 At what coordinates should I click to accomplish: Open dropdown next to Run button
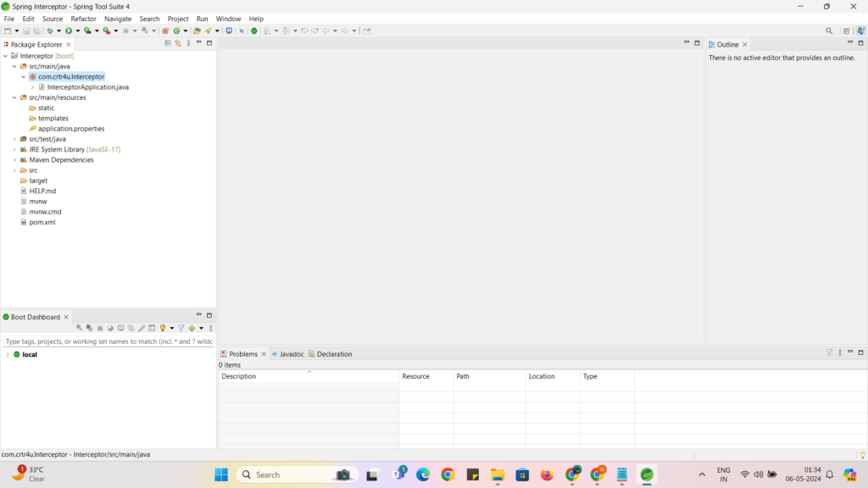pyautogui.click(x=77, y=31)
